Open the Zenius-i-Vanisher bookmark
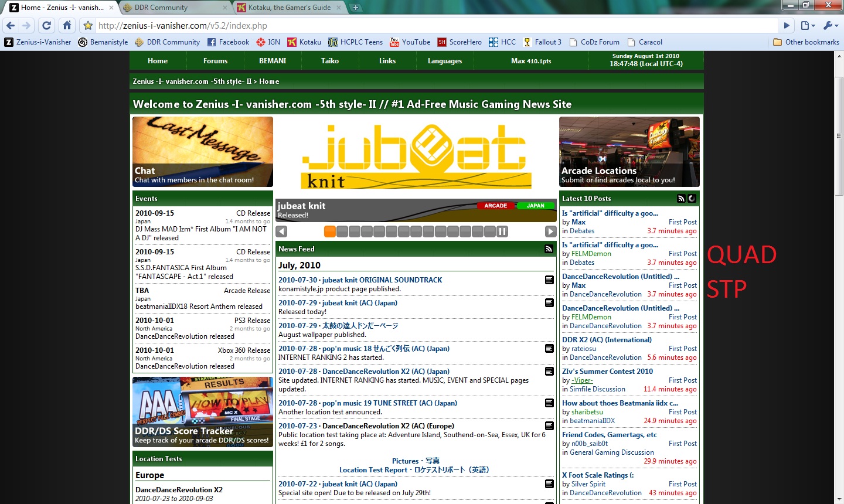844x504 pixels. [38, 42]
